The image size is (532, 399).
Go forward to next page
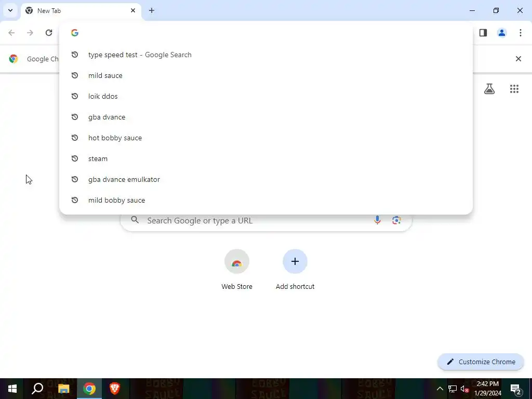pos(30,33)
